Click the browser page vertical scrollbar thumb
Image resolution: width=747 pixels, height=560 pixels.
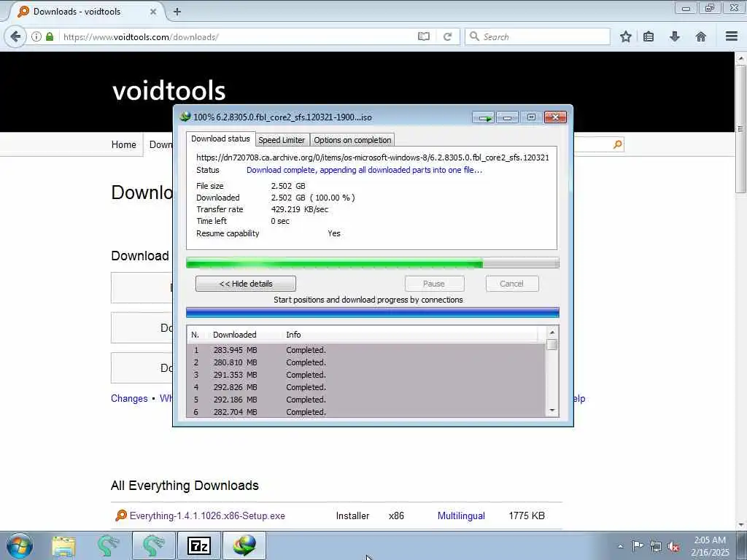740,128
